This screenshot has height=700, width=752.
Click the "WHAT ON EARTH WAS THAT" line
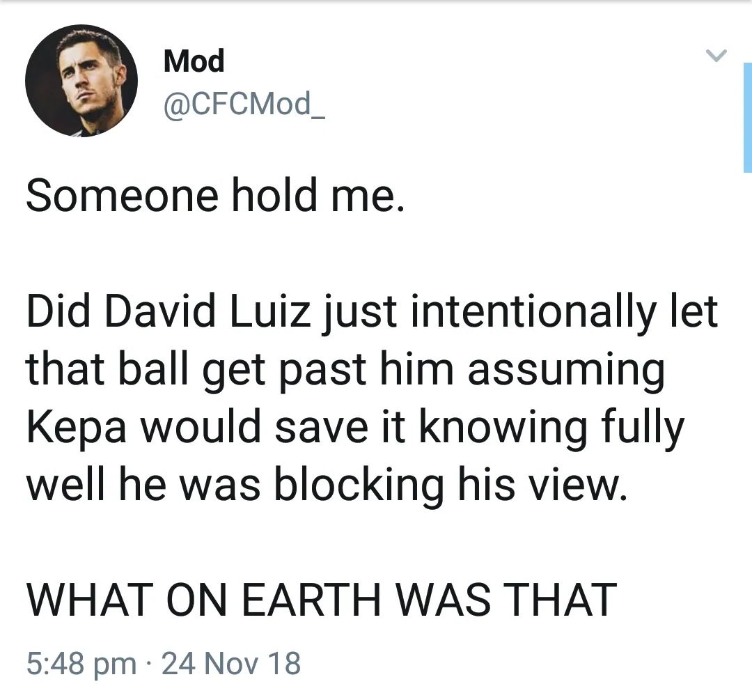pyautogui.click(x=321, y=600)
